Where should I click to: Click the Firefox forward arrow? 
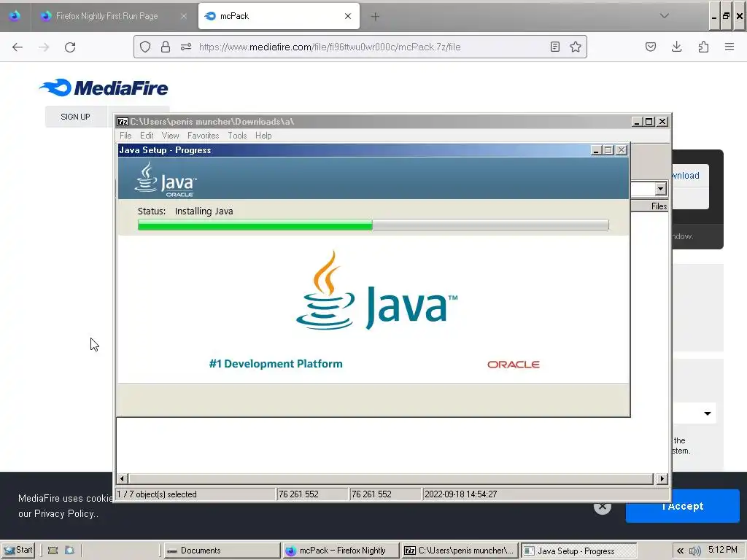tap(44, 47)
